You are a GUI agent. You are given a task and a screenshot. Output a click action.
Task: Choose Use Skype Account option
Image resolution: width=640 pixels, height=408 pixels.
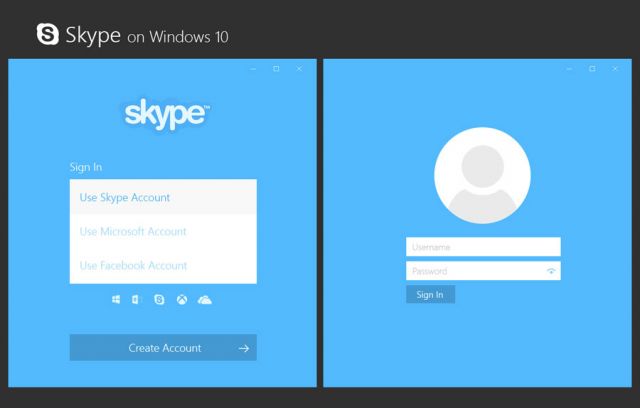[163, 197]
